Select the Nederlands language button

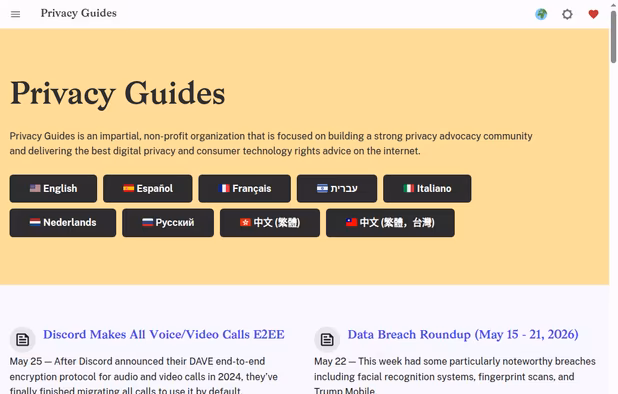[63, 223]
